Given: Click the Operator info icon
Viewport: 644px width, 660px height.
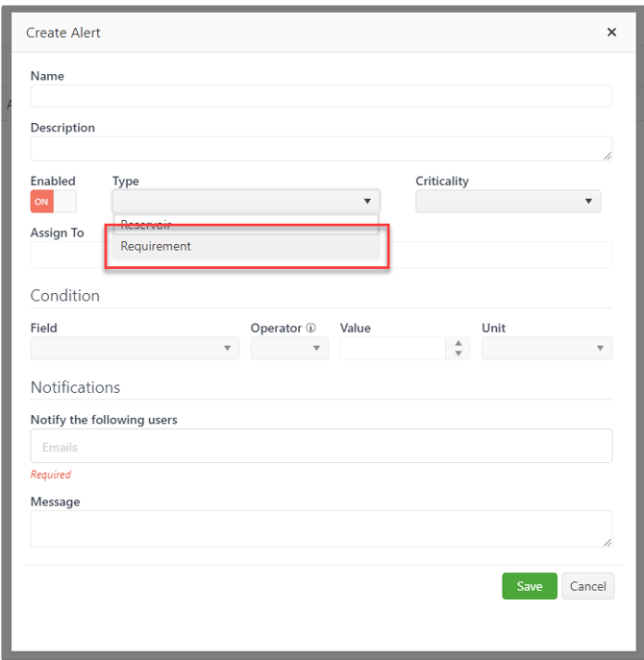Looking at the screenshot, I should 310,328.
